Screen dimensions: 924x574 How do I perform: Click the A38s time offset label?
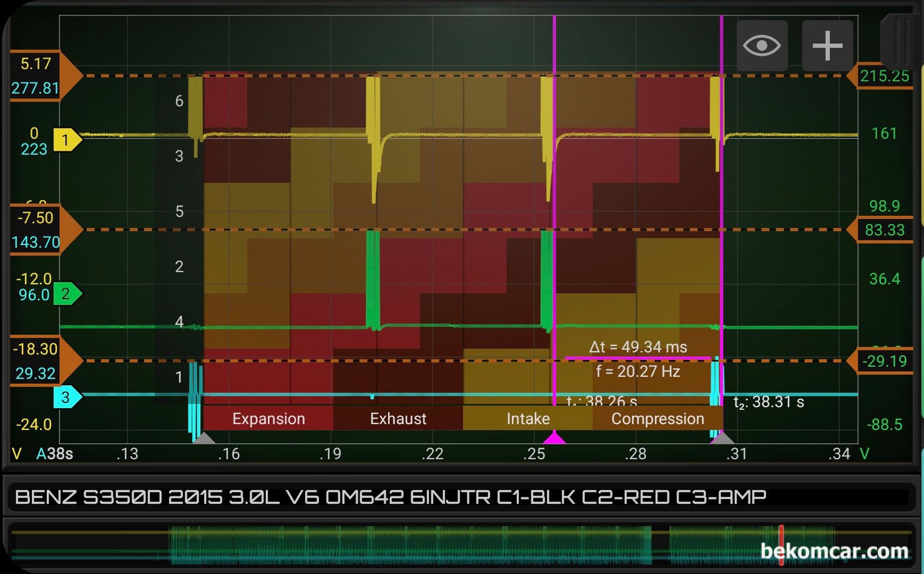pos(54,454)
